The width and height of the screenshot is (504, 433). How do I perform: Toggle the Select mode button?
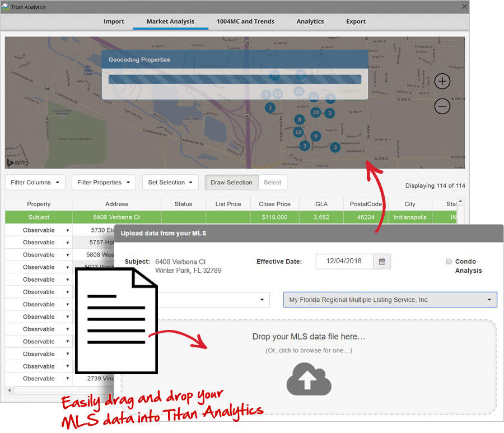(x=273, y=183)
